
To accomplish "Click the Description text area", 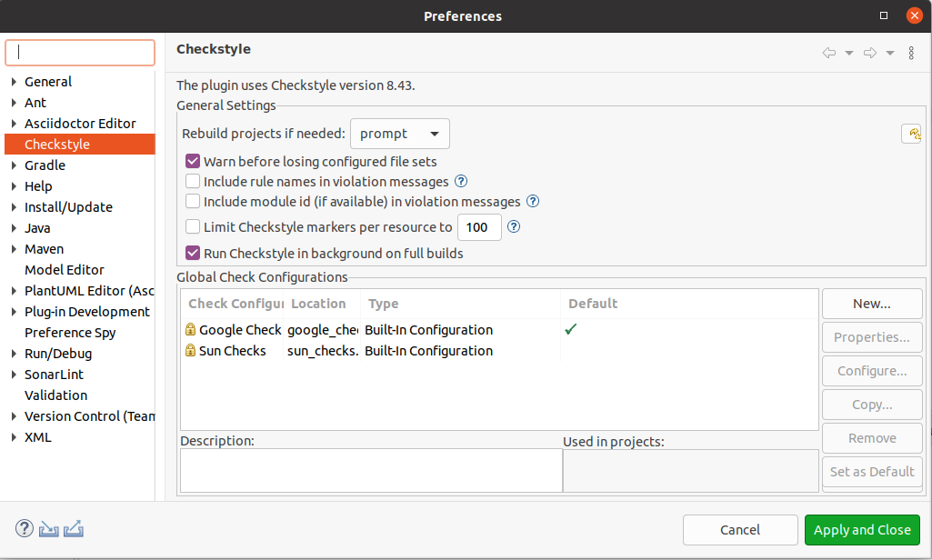I will pos(371,470).
